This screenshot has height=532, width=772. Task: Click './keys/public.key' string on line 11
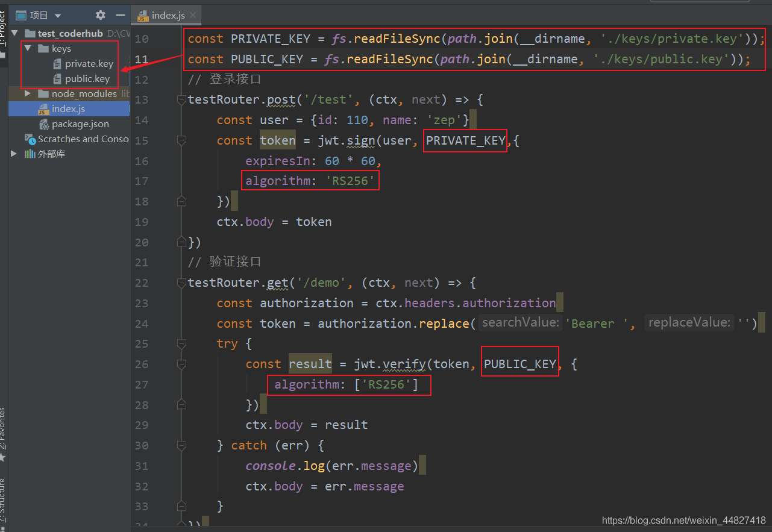pos(661,59)
